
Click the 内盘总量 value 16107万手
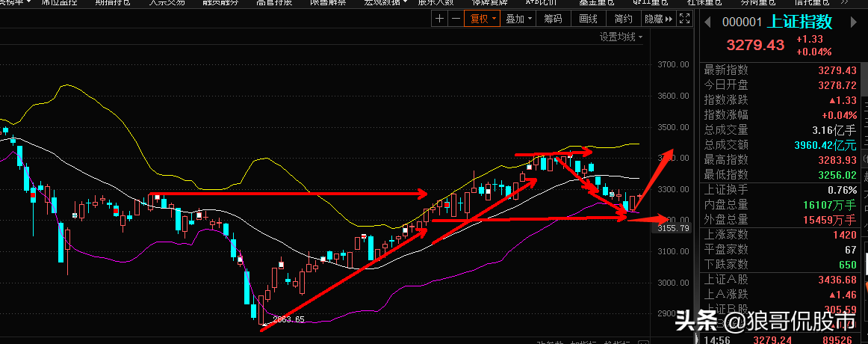(x=830, y=205)
